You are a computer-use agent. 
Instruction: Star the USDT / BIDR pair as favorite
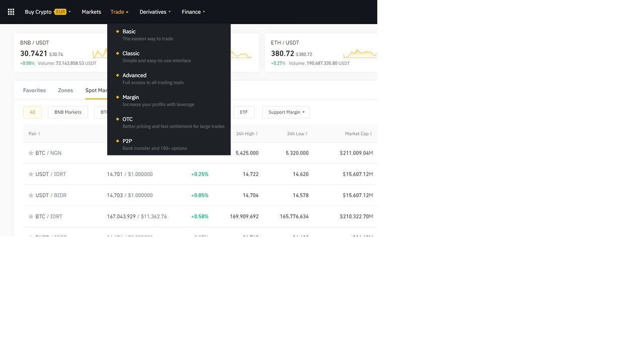(31, 195)
